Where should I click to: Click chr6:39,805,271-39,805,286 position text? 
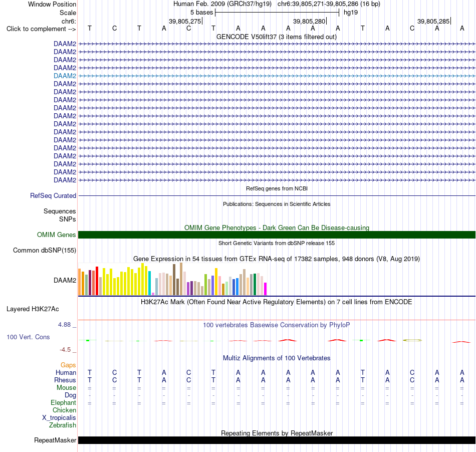(329, 4)
